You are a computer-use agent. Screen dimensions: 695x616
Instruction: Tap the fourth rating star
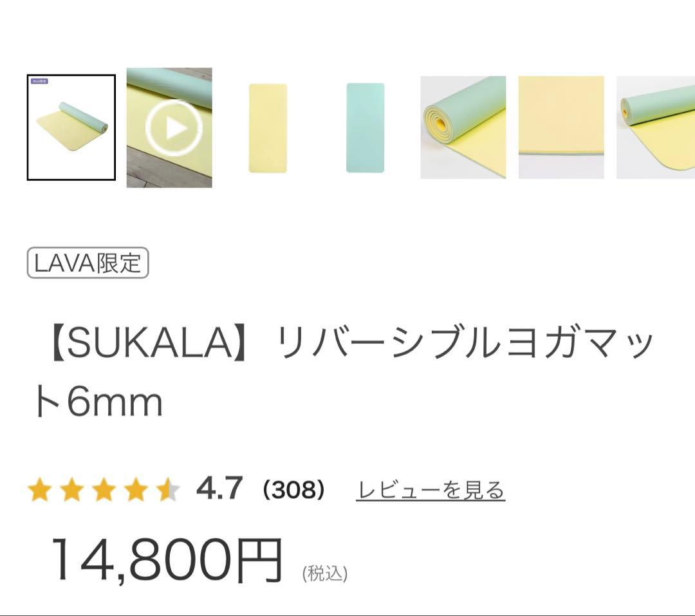click(x=136, y=489)
